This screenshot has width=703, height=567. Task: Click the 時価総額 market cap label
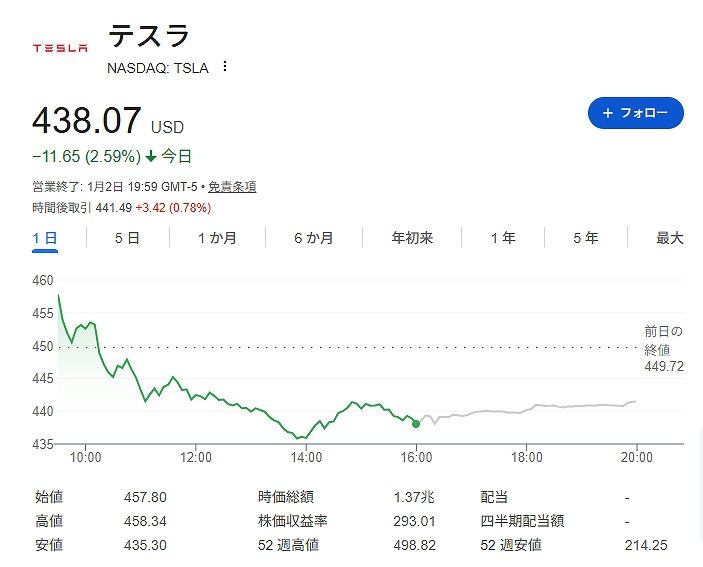(282, 497)
